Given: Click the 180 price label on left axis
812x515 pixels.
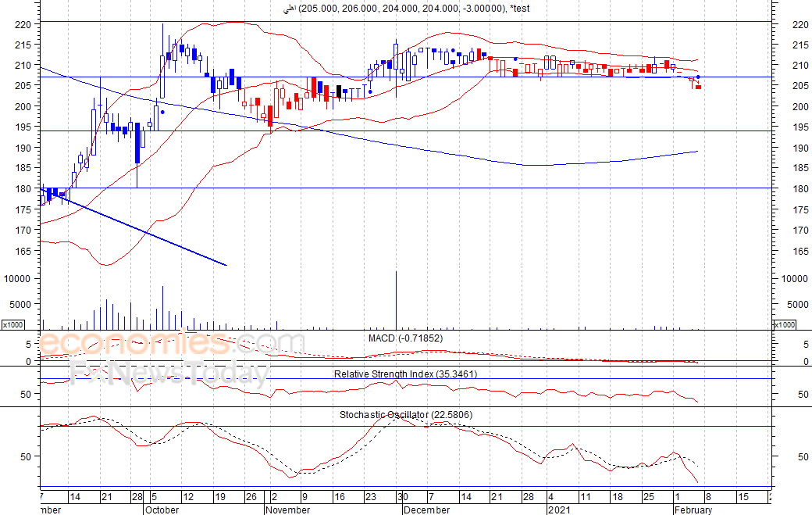Looking at the screenshot, I should coord(23,188).
